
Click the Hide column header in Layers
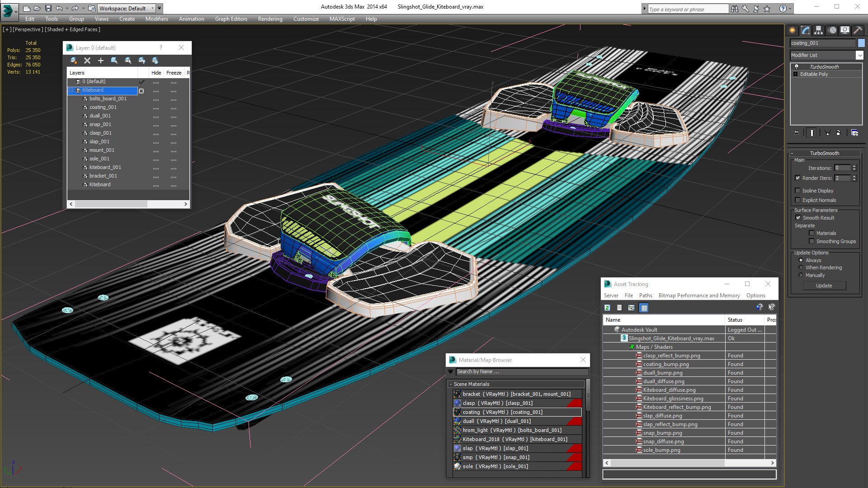tap(156, 73)
